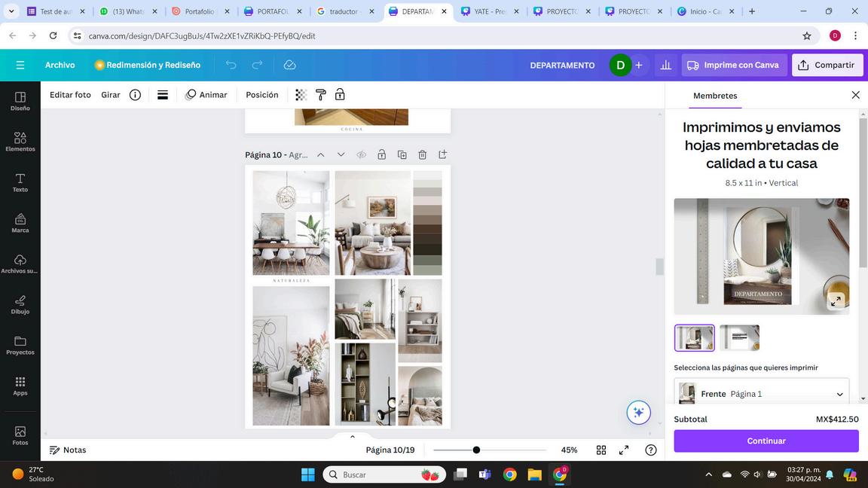This screenshot has height=488, width=868.
Task: Toggle hide page 10 eye icon
Action: [362, 155]
